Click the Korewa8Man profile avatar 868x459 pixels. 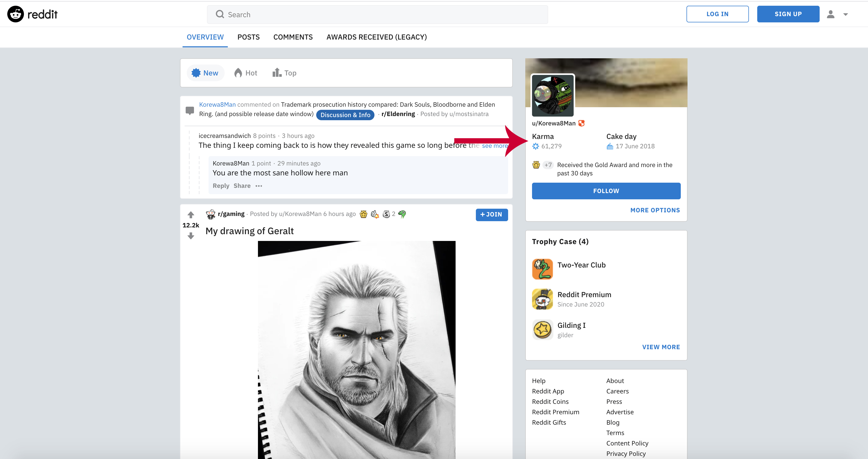tap(553, 95)
